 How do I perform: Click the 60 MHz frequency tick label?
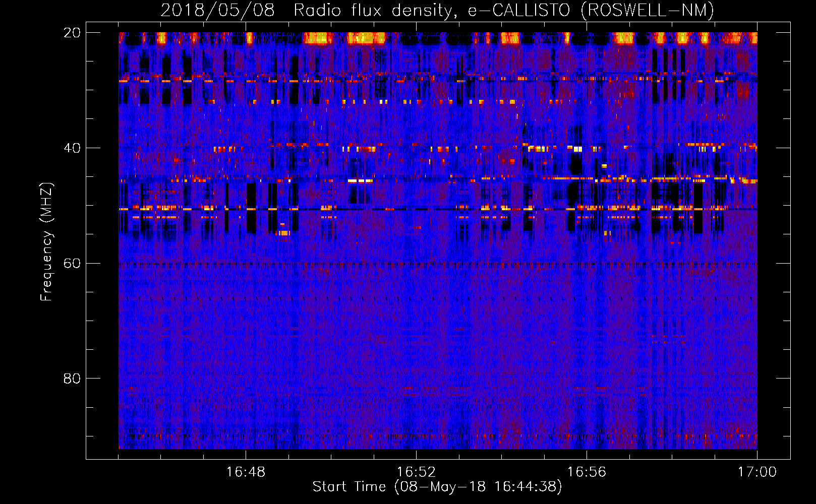coord(72,264)
